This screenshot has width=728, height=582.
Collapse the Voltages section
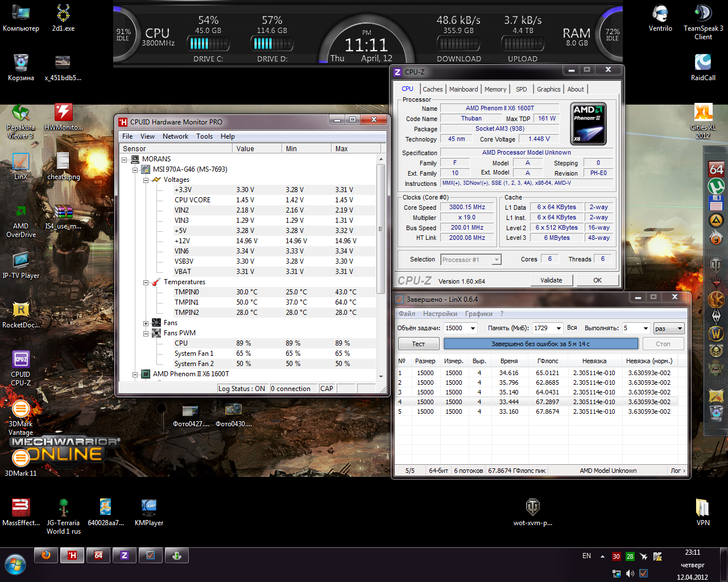(x=146, y=180)
